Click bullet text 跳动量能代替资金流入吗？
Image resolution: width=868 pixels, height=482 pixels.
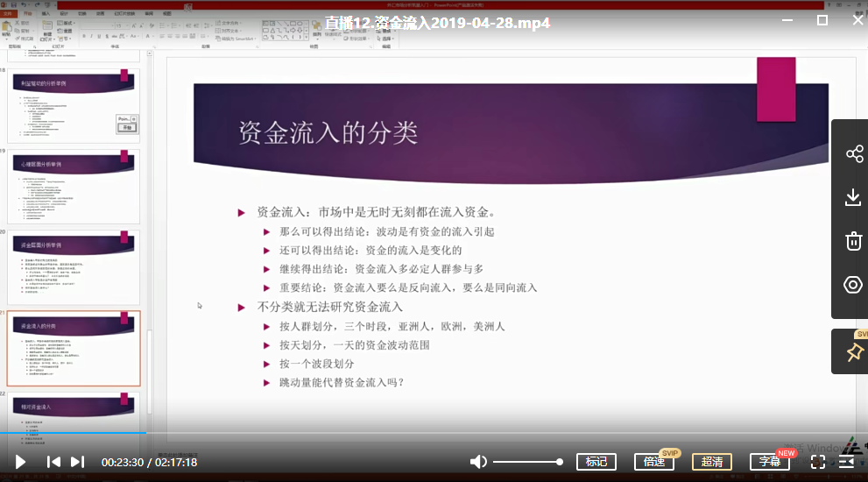342,382
